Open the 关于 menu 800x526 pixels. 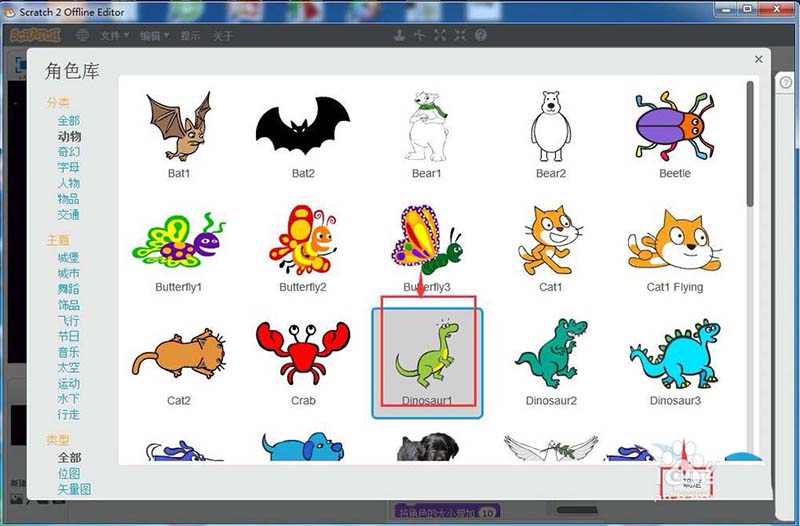click(222, 35)
